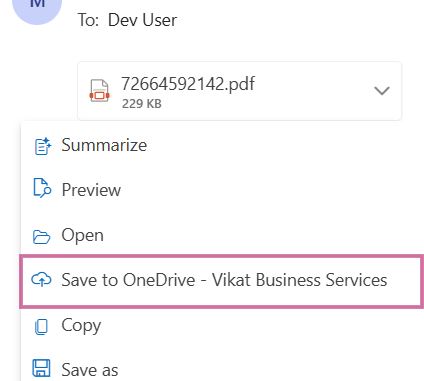Save to OneDrive - Vikat Business Services

[x=222, y=280]
